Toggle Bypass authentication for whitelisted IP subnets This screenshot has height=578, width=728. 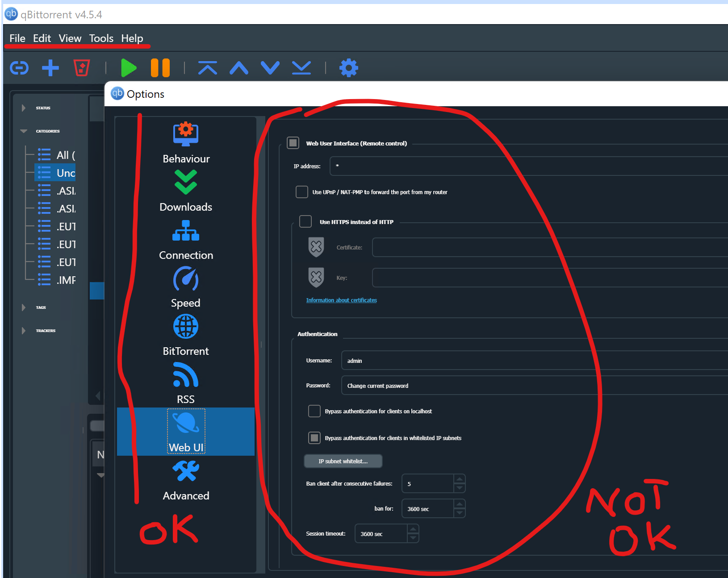(314, 438)
